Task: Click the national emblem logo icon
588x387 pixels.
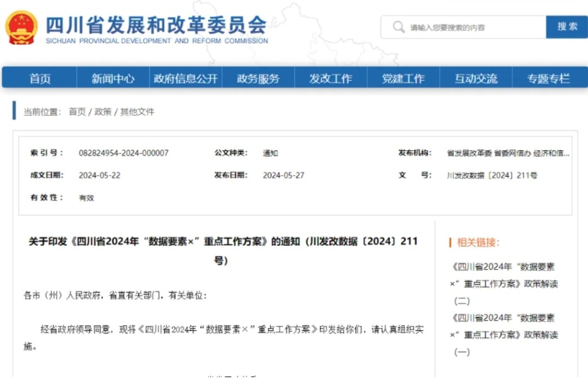Action: coord(21,28)
